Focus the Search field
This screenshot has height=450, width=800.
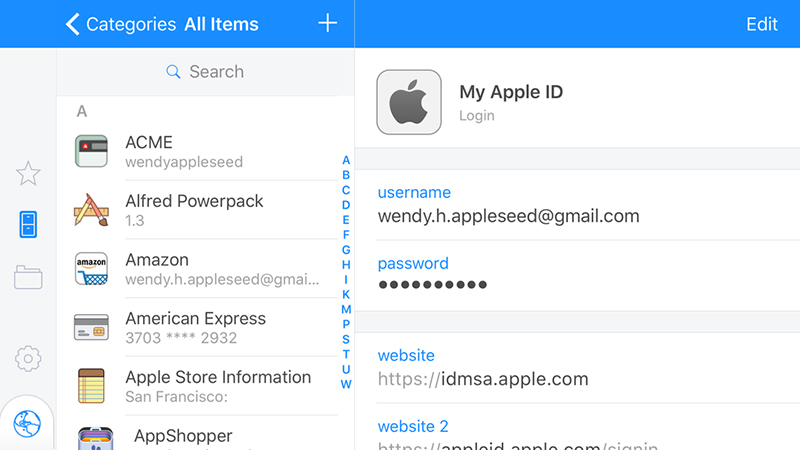205,72
